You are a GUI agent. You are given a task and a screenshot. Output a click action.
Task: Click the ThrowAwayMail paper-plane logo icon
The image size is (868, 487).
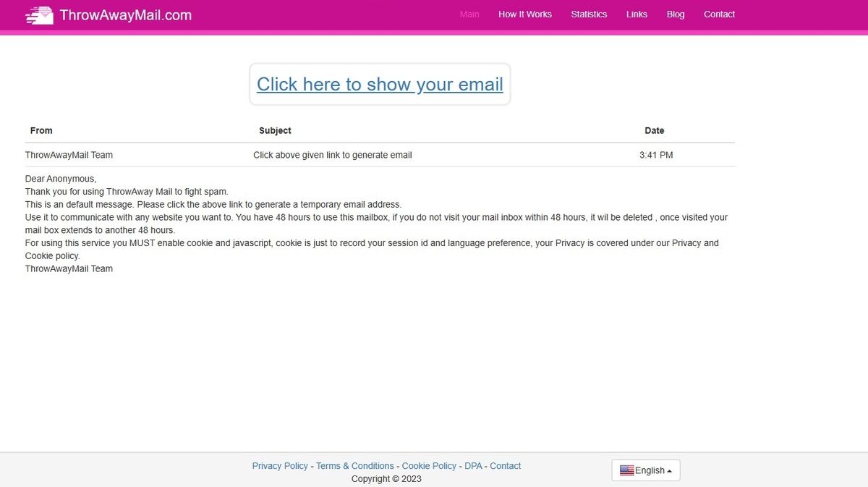pyautogui.click(x=38, y=14)
